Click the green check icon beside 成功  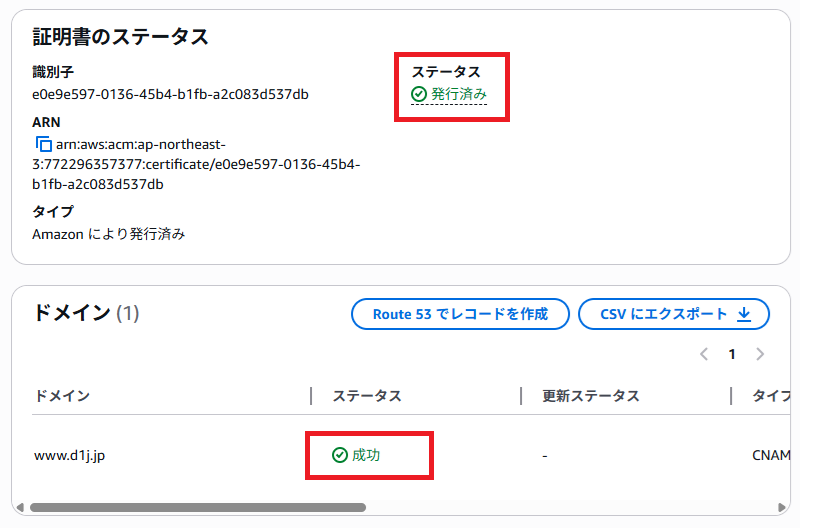pyautogui.click(x=340, y=455)
